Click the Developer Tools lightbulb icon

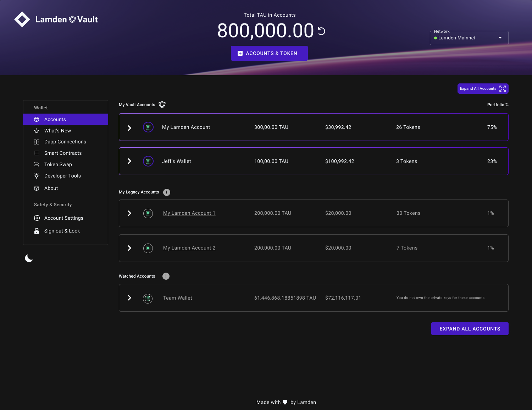click(37, 176)
